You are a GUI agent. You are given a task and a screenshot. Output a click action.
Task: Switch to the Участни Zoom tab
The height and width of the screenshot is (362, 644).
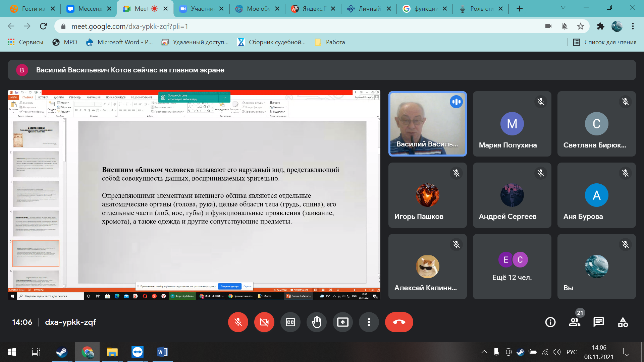pos(201,9)
